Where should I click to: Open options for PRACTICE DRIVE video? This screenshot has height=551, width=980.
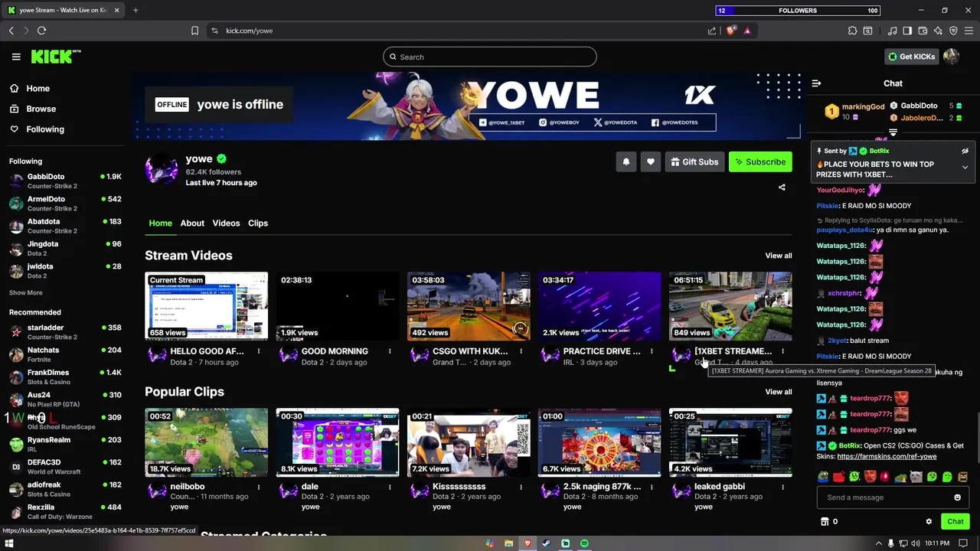pos(652,351)
